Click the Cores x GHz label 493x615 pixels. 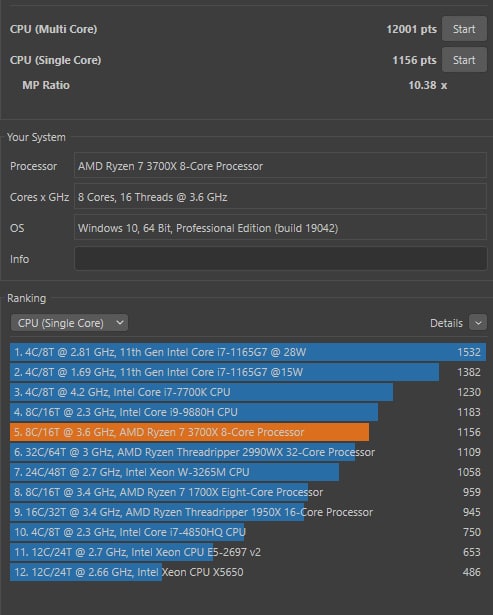[x=39, y=197]
